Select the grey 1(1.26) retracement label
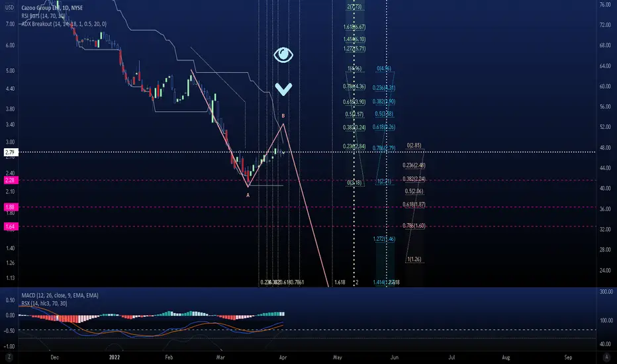The height and width of the screenshot is (364, 617). point(414,259)
